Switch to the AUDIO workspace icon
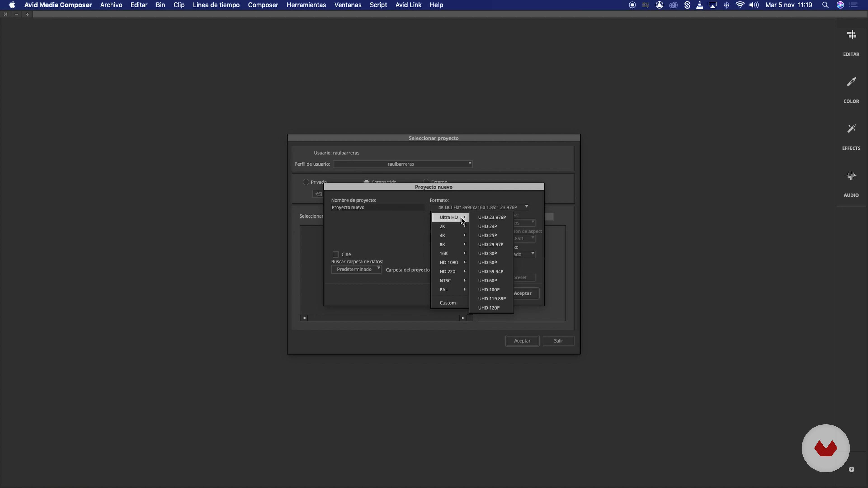This screenshot has width=868, height=488. click(851, 176)
